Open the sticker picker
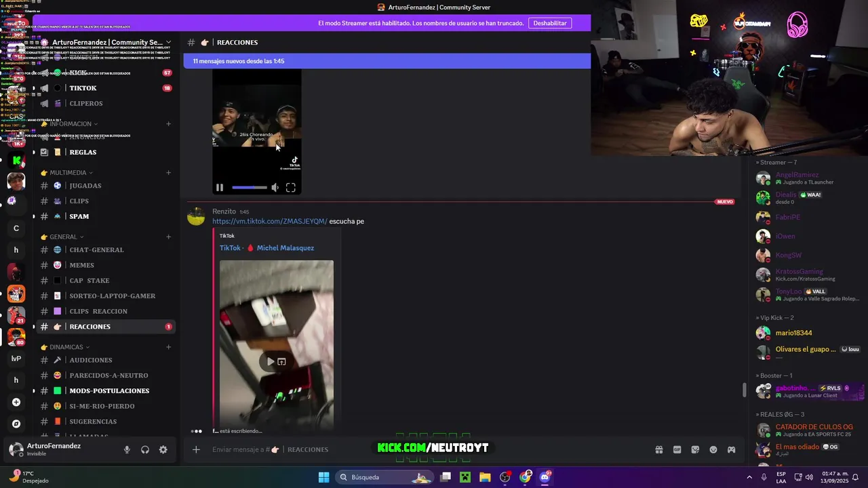The height and width of the screenshot is (488, 868). 695,449
